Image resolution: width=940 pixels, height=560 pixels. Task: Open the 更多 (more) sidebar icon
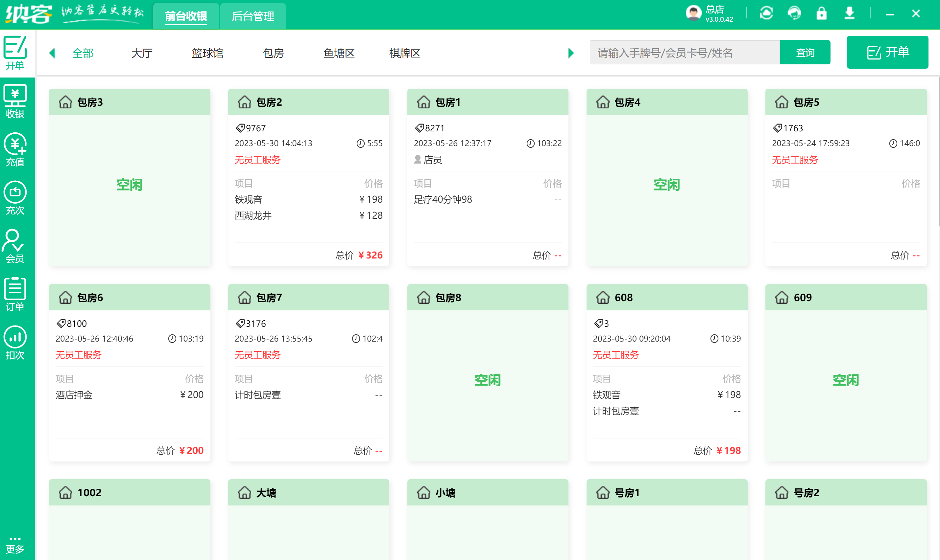pos(15,544)
